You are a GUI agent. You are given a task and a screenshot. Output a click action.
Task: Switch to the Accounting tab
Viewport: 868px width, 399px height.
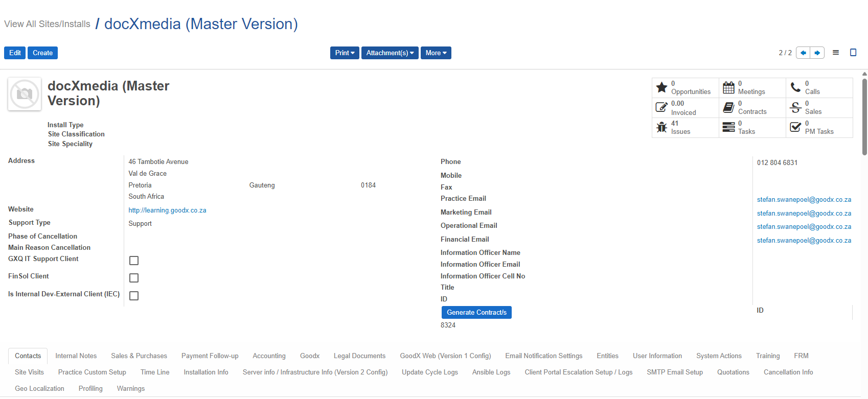pos(269,356)
